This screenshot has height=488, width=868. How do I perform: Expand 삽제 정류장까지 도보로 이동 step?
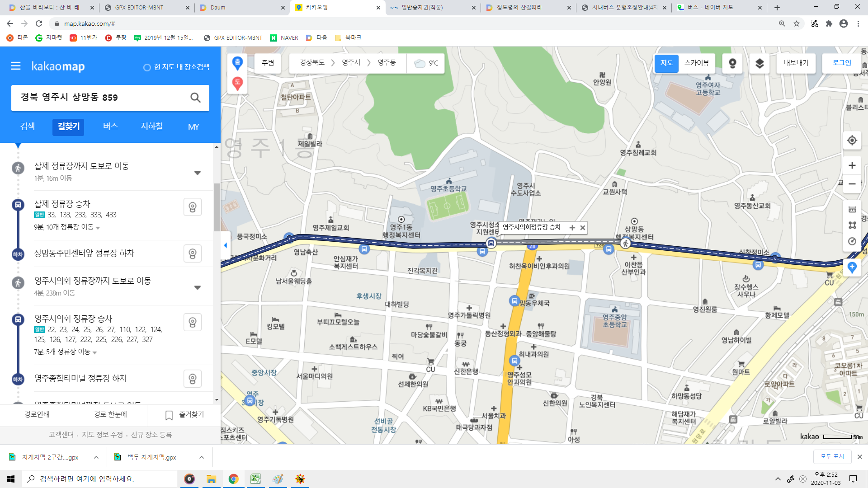(198, 173)
